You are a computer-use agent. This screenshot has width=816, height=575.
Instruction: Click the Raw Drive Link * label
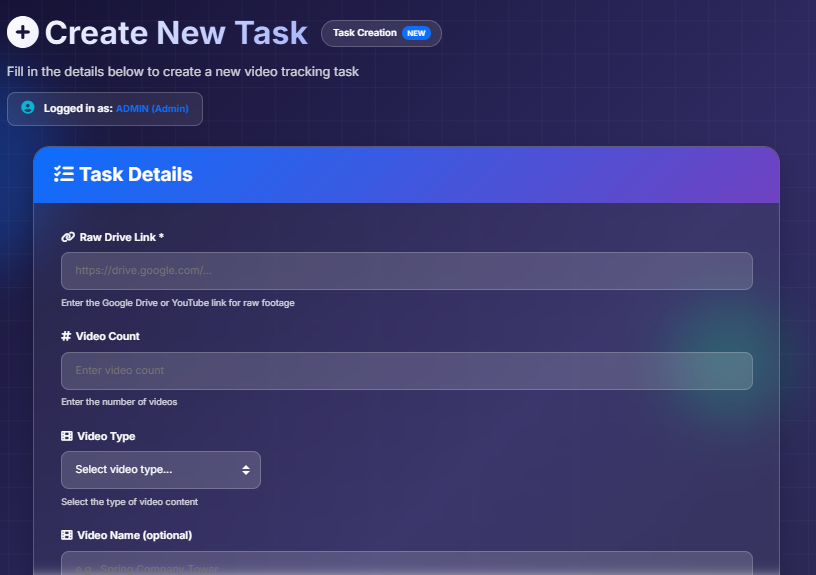tap(122, 237)
